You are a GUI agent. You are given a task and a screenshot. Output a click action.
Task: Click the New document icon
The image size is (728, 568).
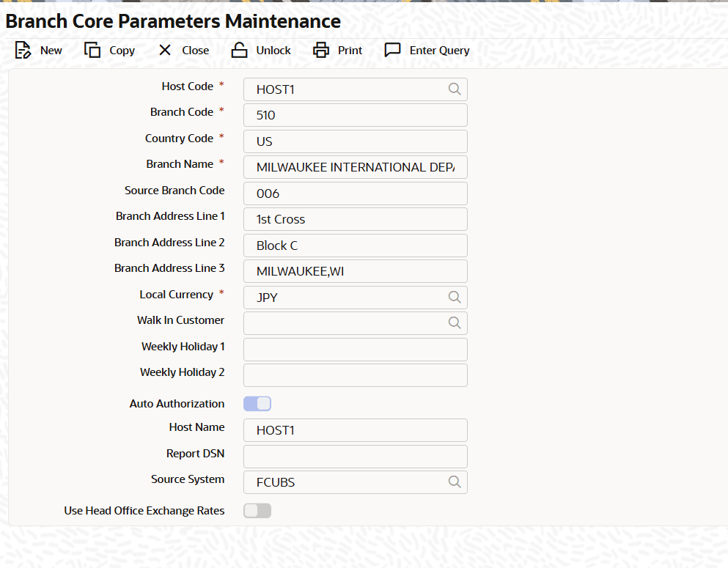pyautogui.click(x=23, y=50)
